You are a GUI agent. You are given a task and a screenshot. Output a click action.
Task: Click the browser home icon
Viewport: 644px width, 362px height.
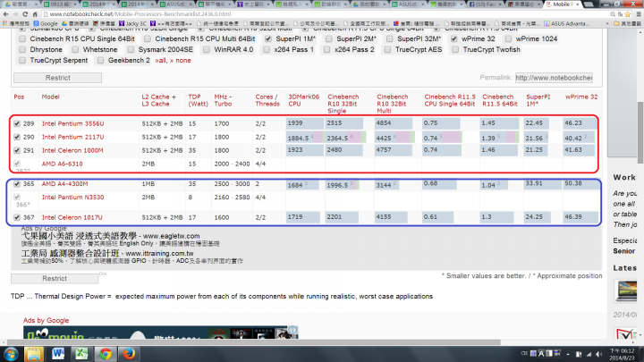coord(35,14)
